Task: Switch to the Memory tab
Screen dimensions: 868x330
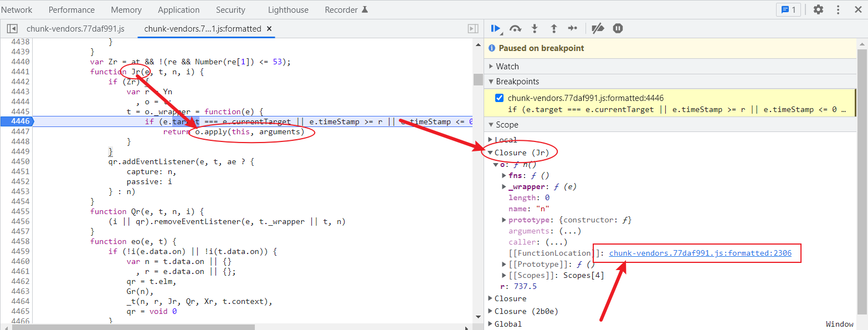Action: click(x=126, y=9)
